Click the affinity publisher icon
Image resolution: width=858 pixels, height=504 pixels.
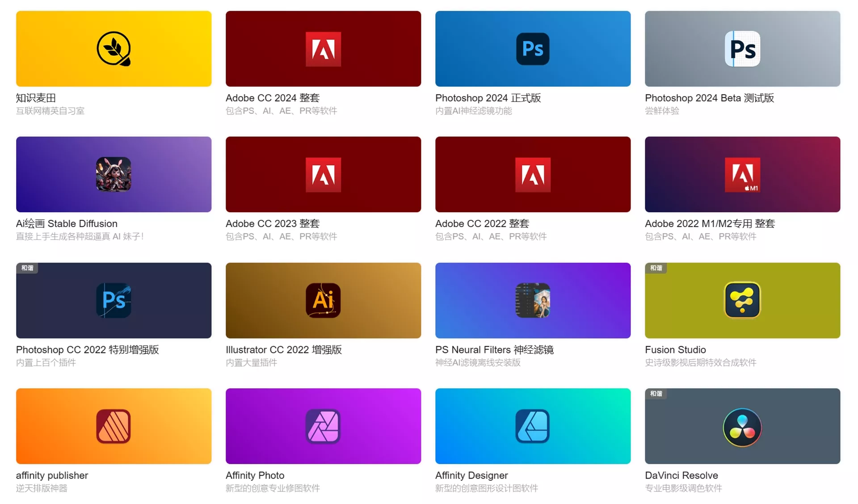tap(114, 426)
